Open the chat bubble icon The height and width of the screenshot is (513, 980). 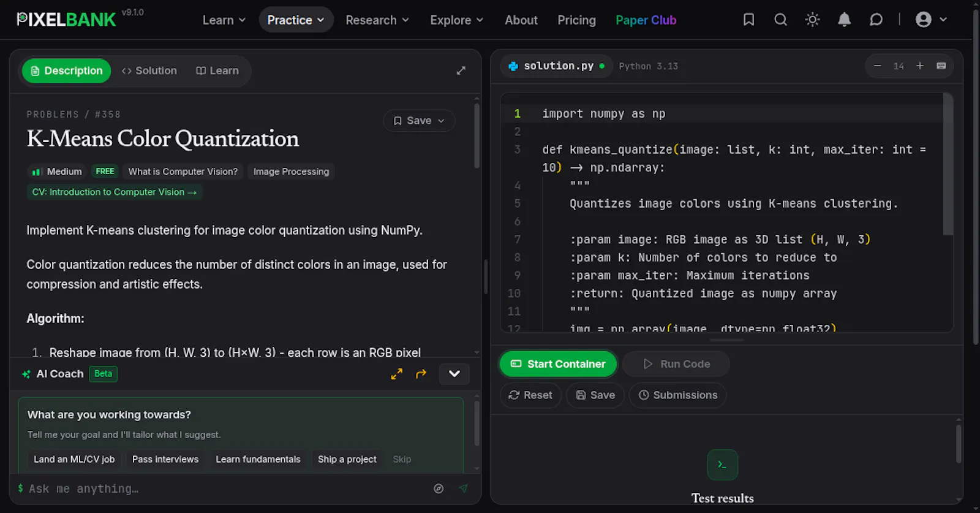876,20
